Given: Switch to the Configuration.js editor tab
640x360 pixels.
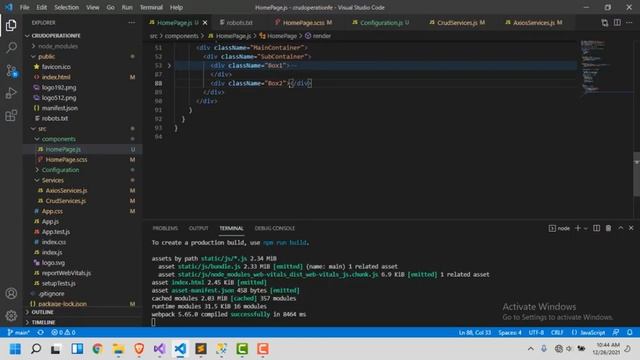Looking at the screenshot, I should pos(380,23).
